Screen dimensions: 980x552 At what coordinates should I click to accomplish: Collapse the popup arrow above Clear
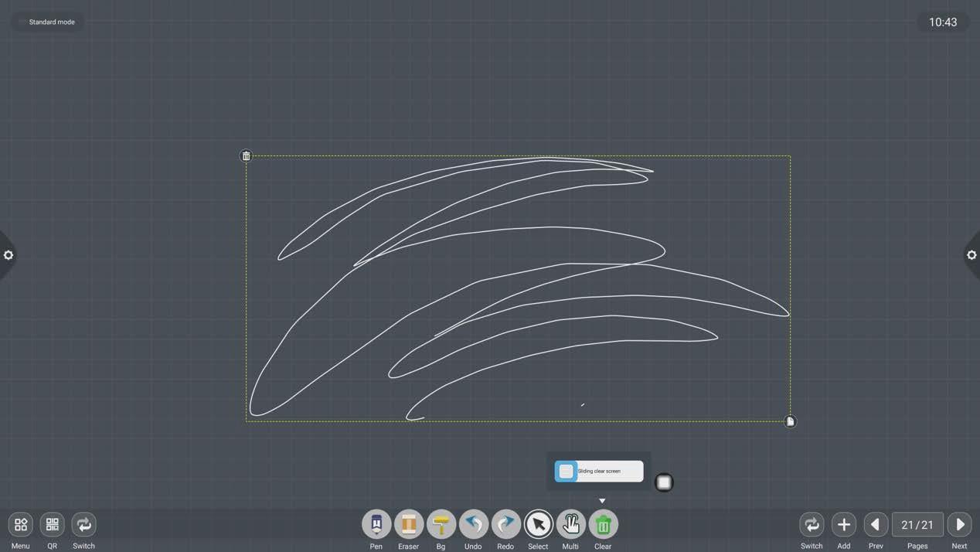point(602,501)
